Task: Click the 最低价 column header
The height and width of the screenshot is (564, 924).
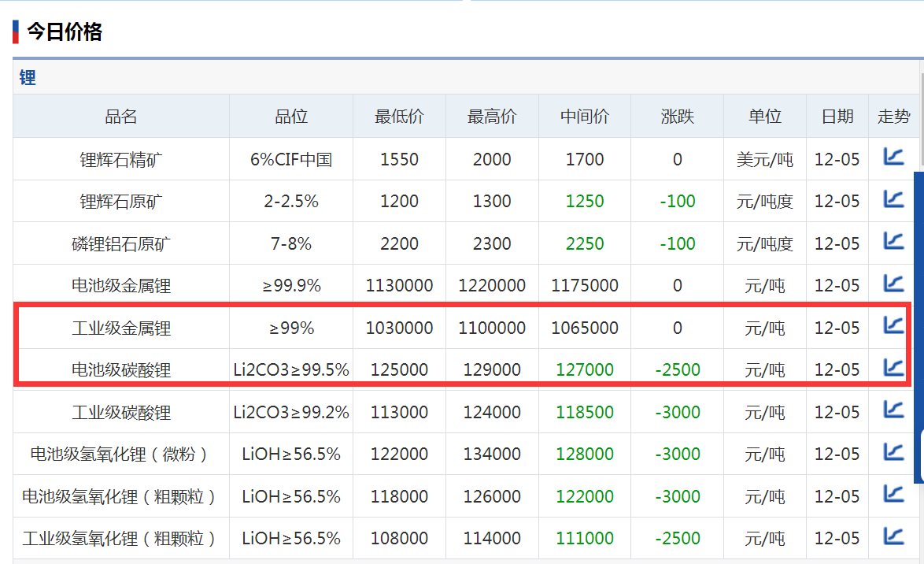Action: pos(399,117)
